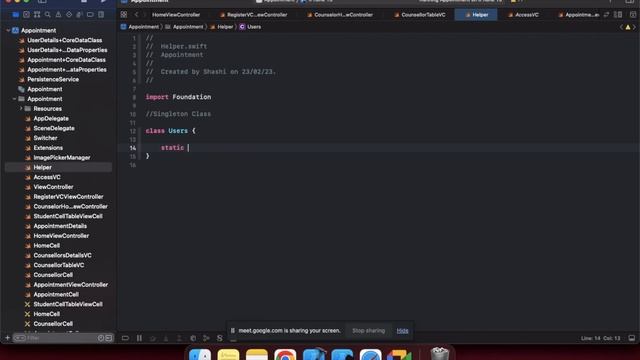Open the CounsellorsDetailsVC file
The image size is (640, 360).
pyautogui.click(x=62, y=256)
